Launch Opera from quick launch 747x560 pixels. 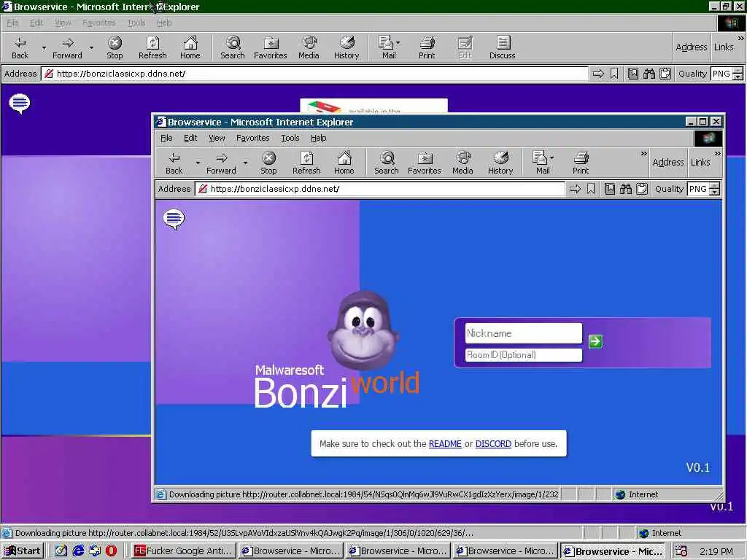pyautogui.click(x=111, y=551)
